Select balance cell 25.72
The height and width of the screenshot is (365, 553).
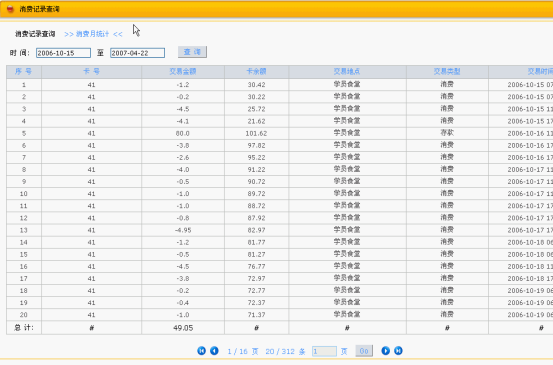[256, 109]
